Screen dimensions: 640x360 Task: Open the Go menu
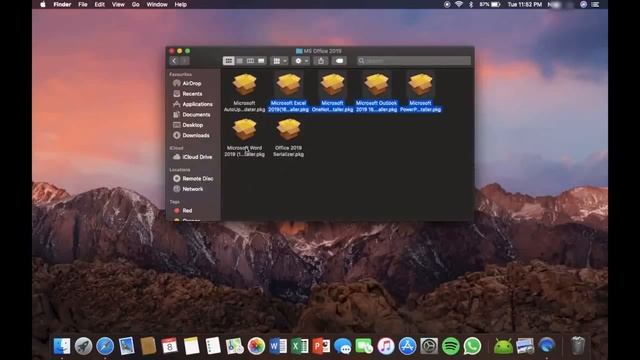136,4
